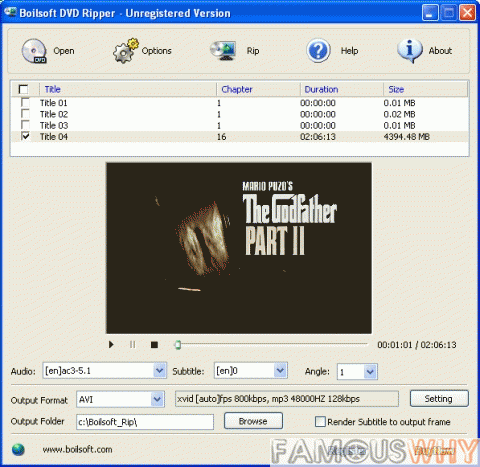Click the Options label in the toolbar
The image size is (480, 467).
[x=156, y=51]
